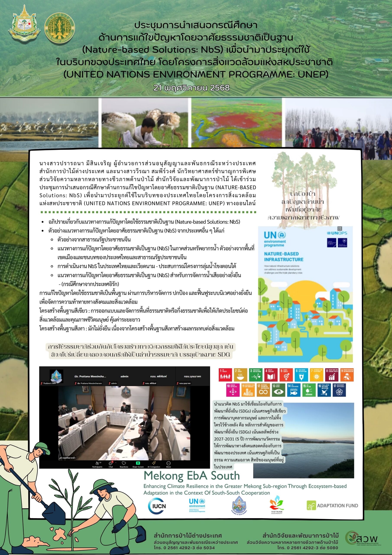The height and width of the screenshot is (555, 392).
Task: Open the Participants panel in meeting toolbar
Action: coord(97,463)
